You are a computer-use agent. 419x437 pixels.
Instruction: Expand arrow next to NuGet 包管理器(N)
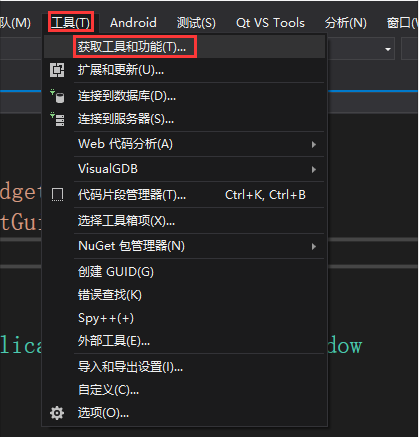click(314, 246)
